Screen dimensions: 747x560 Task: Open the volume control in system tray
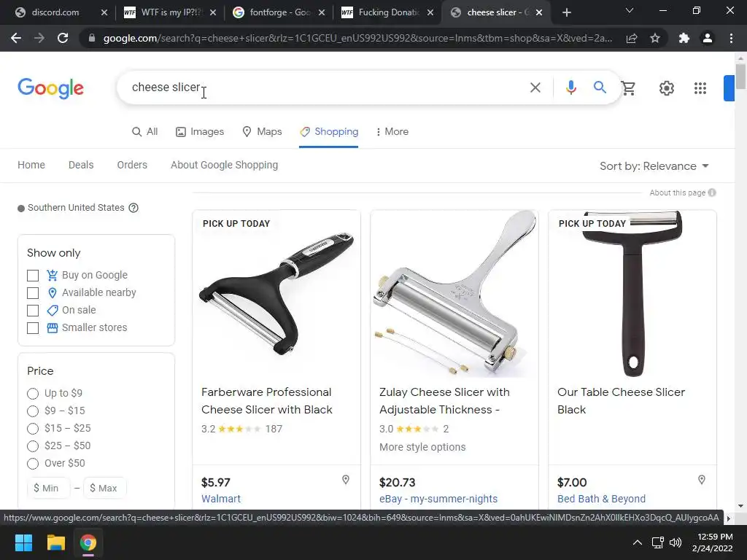676,542
